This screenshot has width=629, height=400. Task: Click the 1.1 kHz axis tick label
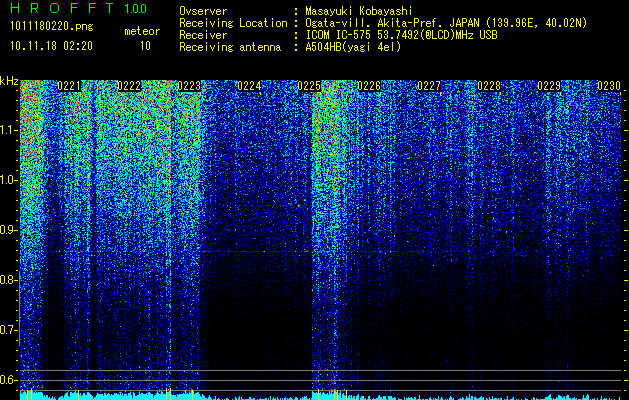coord(9,130)
